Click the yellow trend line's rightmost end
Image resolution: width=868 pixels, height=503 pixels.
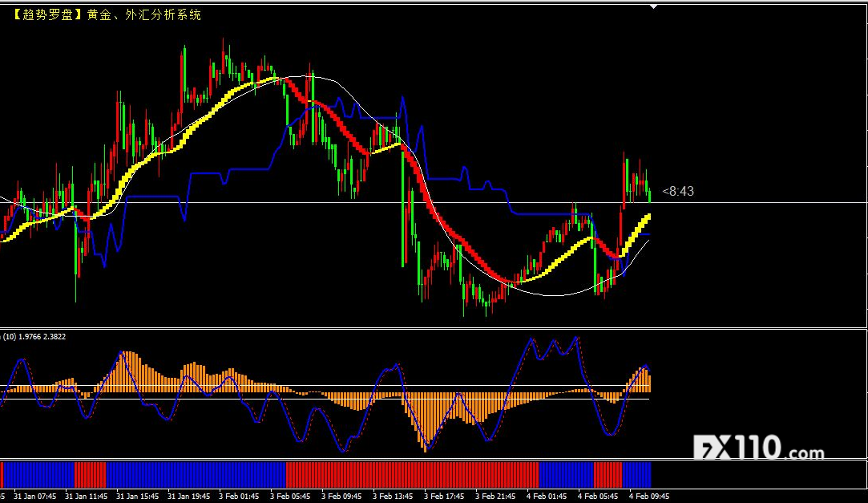(x=648, y=217)
